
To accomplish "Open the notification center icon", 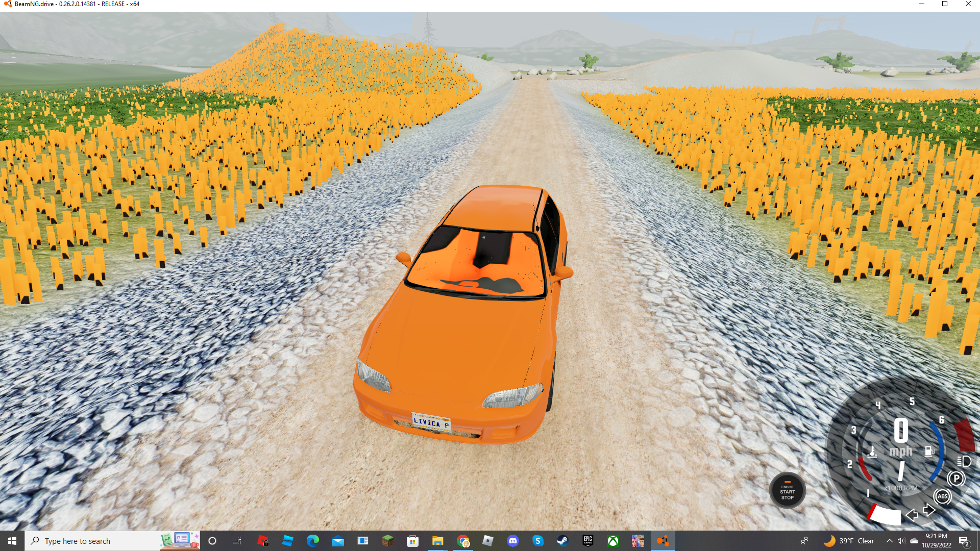I will [964, 541].
